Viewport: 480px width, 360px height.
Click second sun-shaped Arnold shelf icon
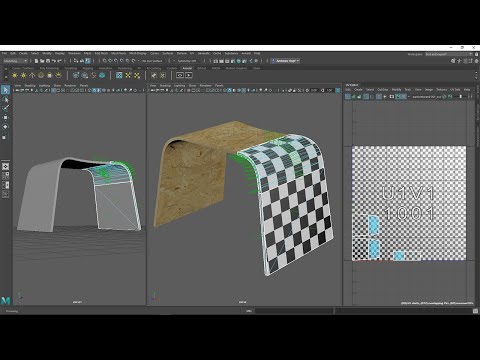(x=23, y=76)
